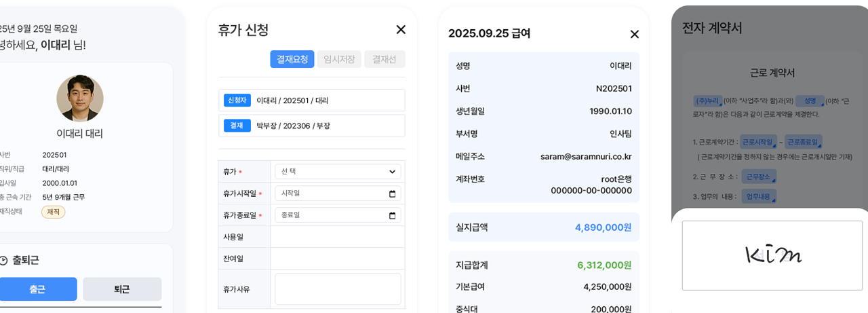Open the 결재선 option
868x313 pixels.
click(x=384, y=59)
